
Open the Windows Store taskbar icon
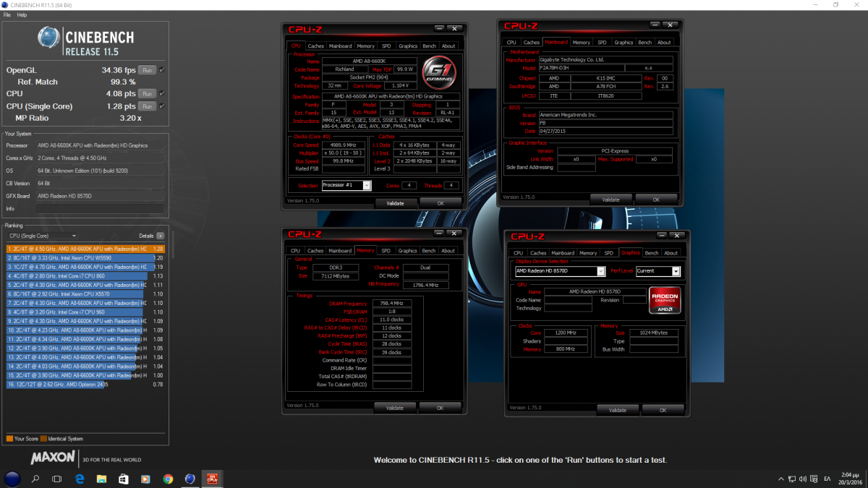coord(124,479)
